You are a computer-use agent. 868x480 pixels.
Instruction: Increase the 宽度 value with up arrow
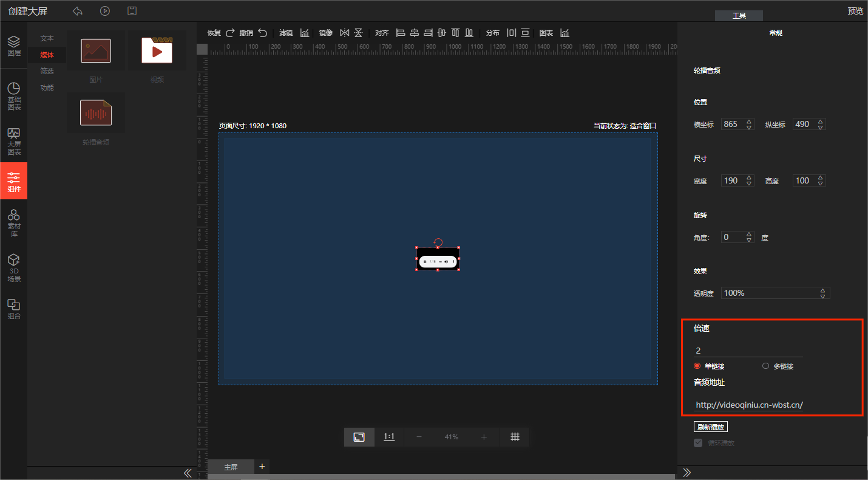coord(749,177)
